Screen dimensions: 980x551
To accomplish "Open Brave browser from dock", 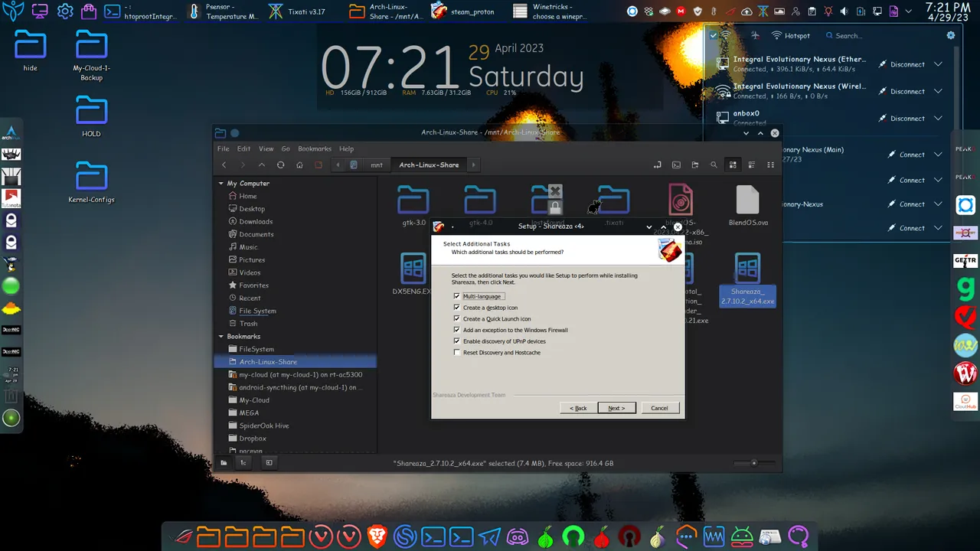I will [x=377, y=536].
